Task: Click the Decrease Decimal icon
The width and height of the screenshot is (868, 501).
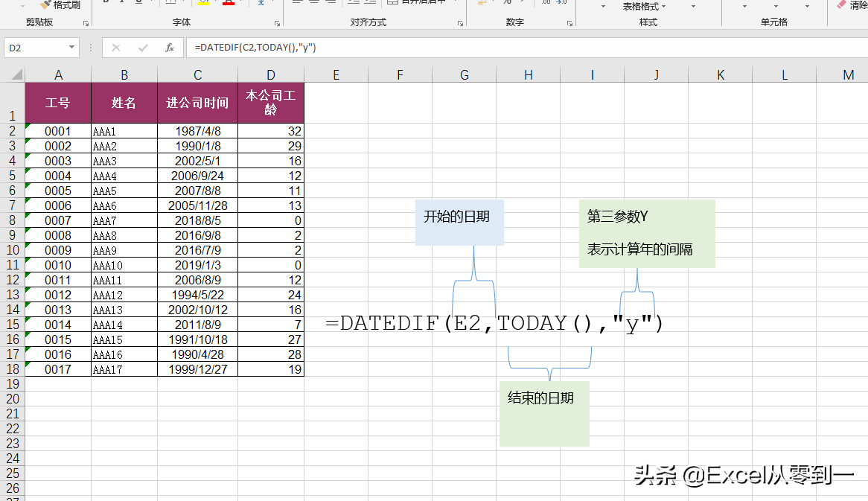Action: 561,3
